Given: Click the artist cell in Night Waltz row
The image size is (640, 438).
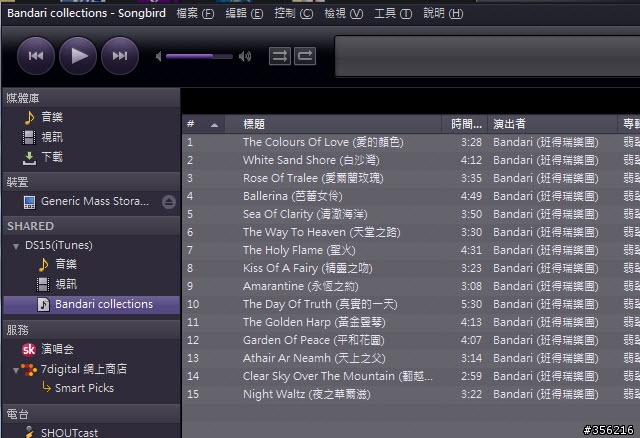Looking at the screenshot, I should point(546,394).
